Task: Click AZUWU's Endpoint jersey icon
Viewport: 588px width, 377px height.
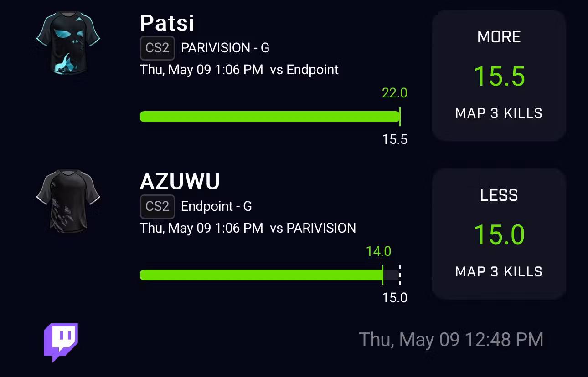Action: (68, 201)
